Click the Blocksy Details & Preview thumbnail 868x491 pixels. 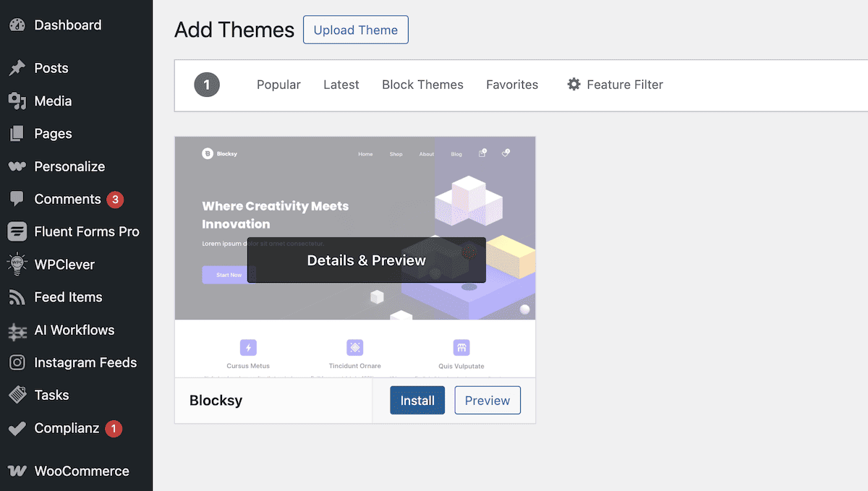[x=366, y=260]
